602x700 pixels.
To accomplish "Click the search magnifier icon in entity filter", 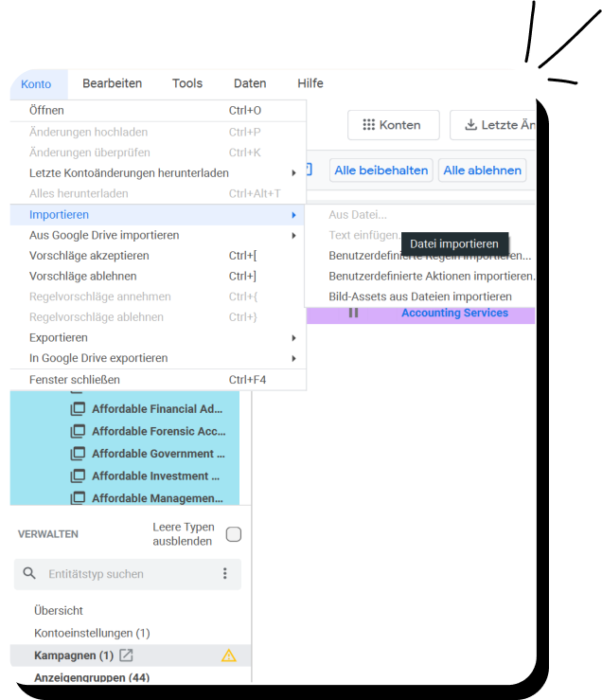I will (x=29, y=574).
